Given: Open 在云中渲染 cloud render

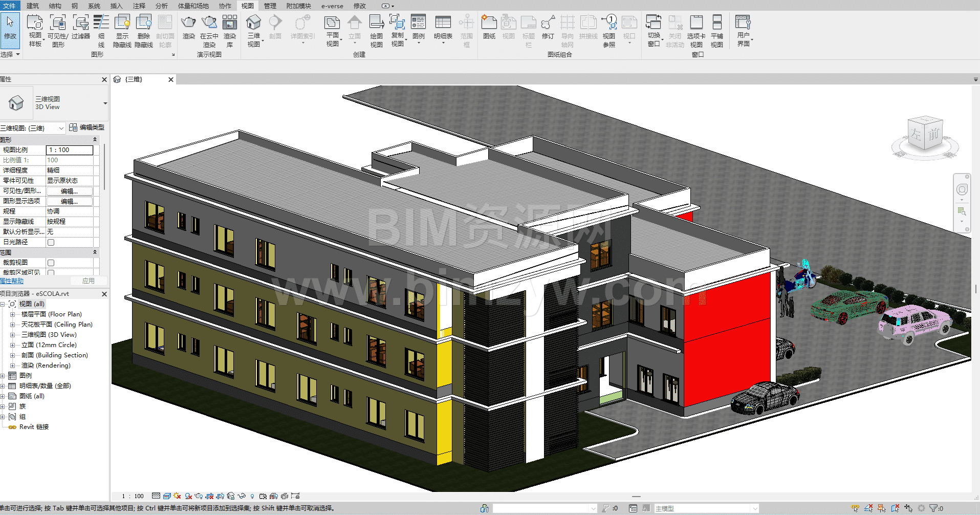Looking at the screenshot, I should 209,30.
